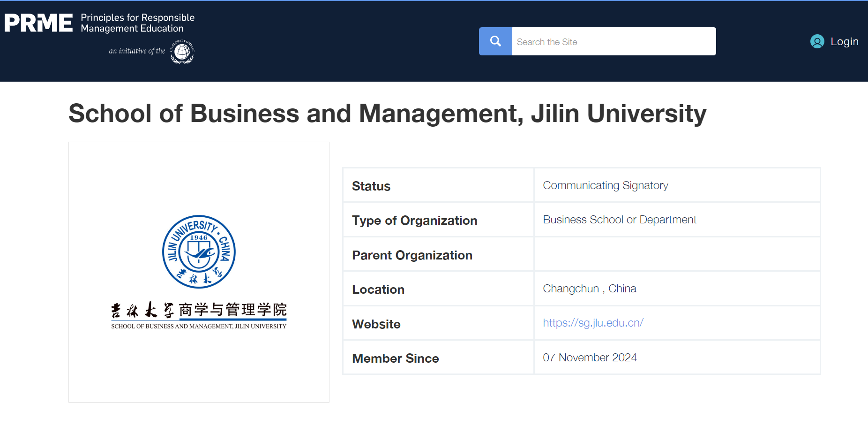Click the Chinese calligraphy school name
This screenshot has width=868, height=427.
(x=199, y=310)
